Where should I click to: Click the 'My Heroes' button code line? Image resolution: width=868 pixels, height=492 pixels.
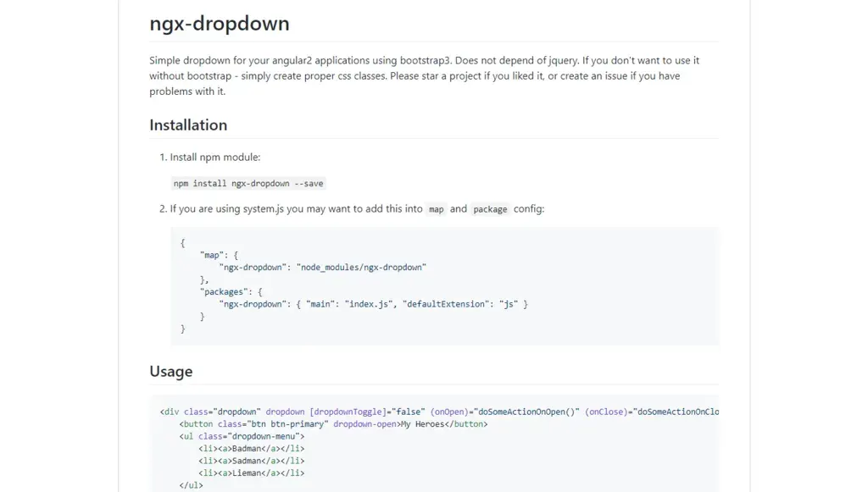[x=333, y=424]
